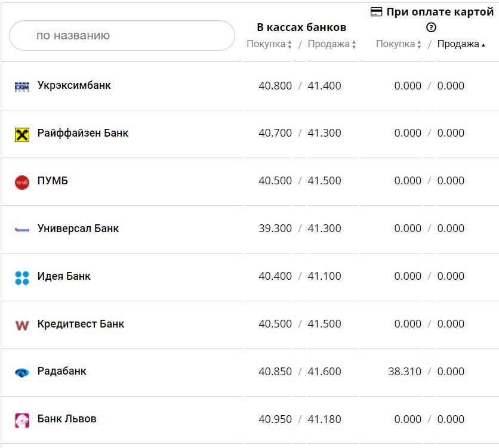Open the Укрэксимбанк bank link
The width and height of the screenshot is (499, 448).
pos(74,85)
